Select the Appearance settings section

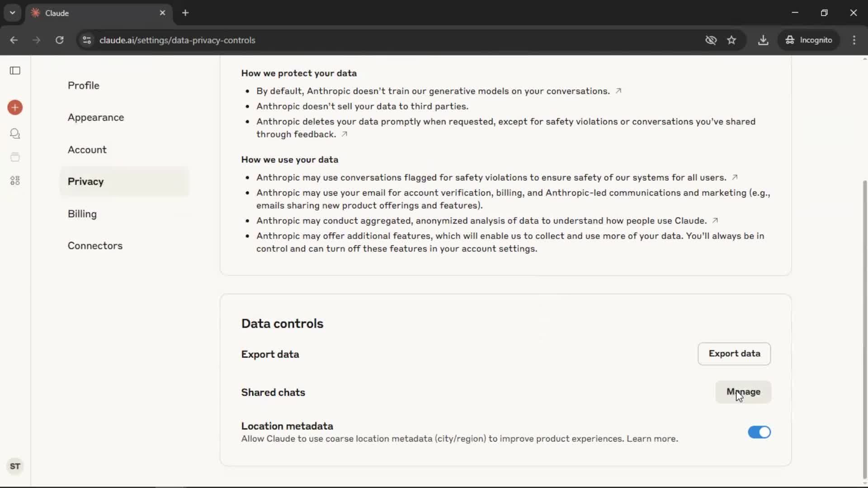pyautogui.click(x=124, y=117)
